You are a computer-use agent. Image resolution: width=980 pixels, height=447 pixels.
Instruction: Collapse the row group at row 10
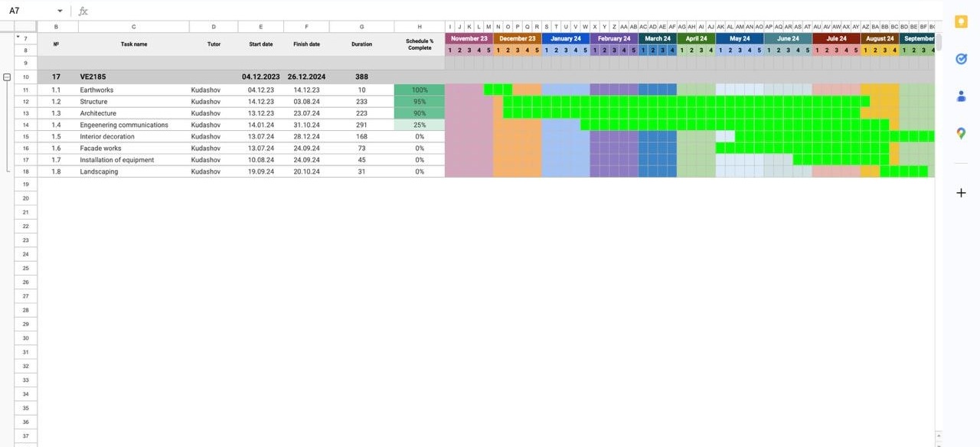point(7,77)
